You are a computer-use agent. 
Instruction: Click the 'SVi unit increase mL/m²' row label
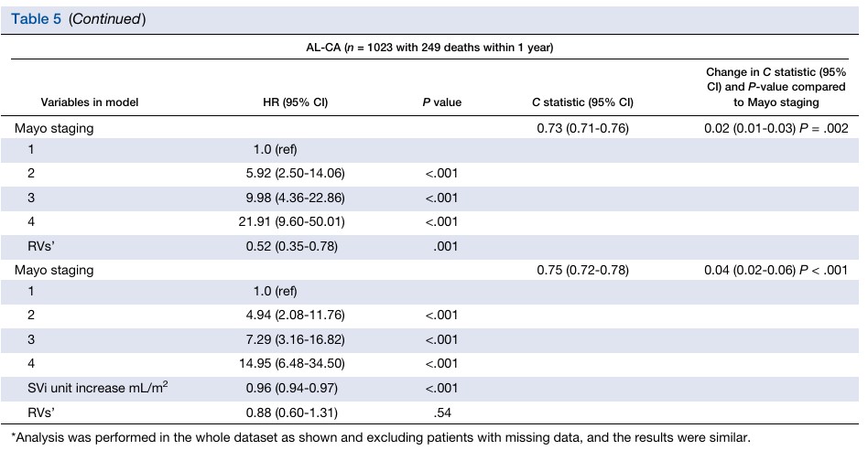click(x=96, y=387)
